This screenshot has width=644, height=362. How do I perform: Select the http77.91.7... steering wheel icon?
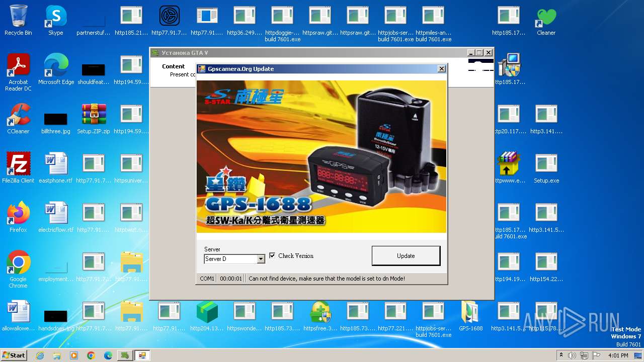click(169, 20)
